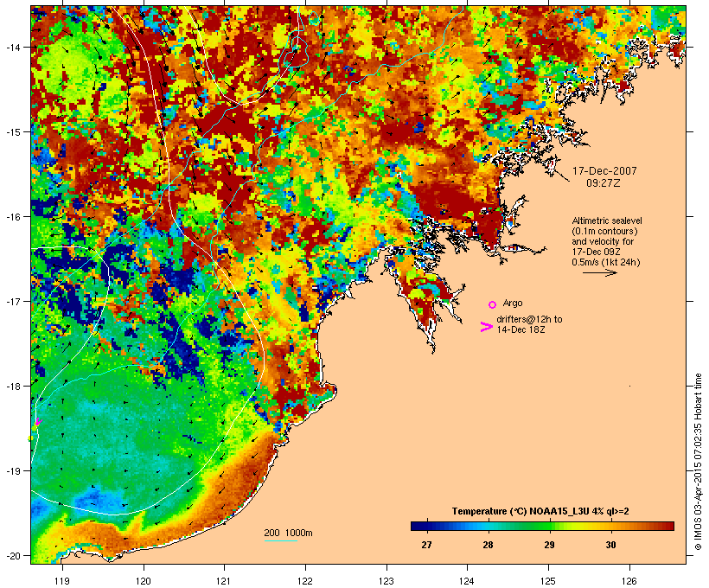The height and width of the screenshot is (588, 709).
Task: Click the latitude label -15
Action: click(x=12, y=132)
